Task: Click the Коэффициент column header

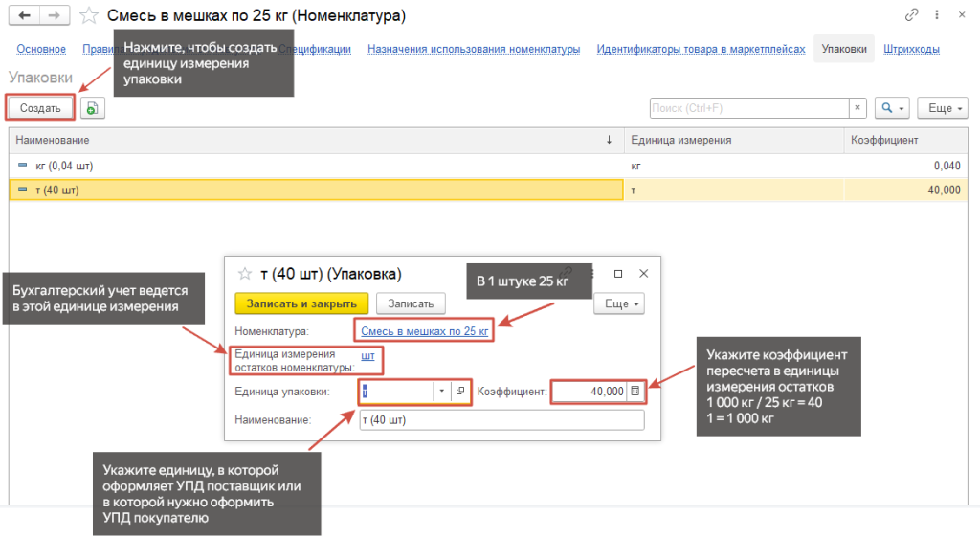Action: pyautogui.click(x=905, y=140)
